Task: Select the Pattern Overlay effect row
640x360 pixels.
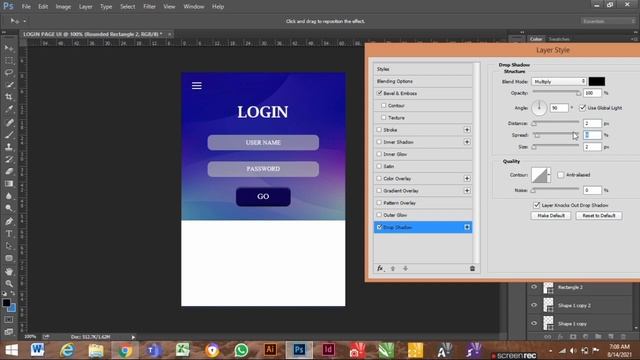Action: pyautogui.click(x=423, y=203)
